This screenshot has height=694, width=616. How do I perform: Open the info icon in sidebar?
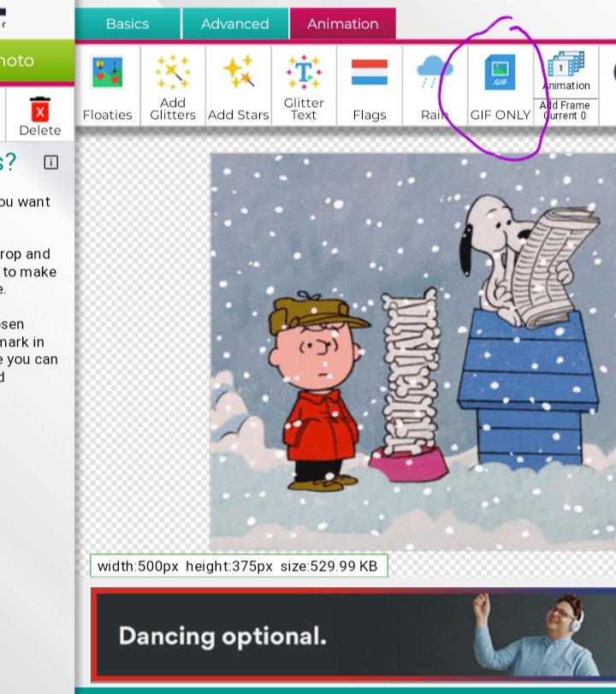pos(51,163)
